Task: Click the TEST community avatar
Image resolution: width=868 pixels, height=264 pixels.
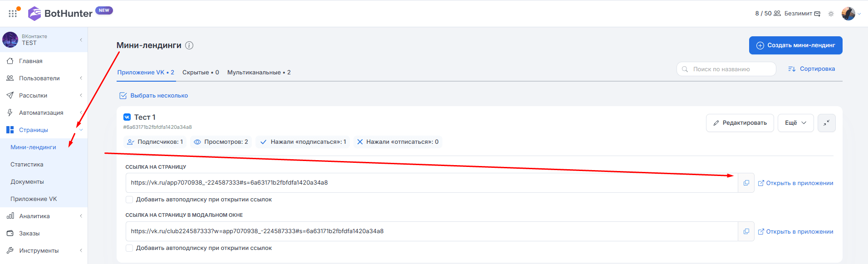Action: (10, 40)
